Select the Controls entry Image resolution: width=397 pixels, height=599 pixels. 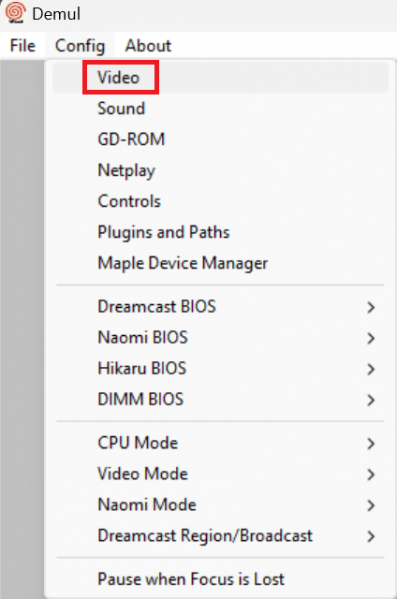pos(220,201)
